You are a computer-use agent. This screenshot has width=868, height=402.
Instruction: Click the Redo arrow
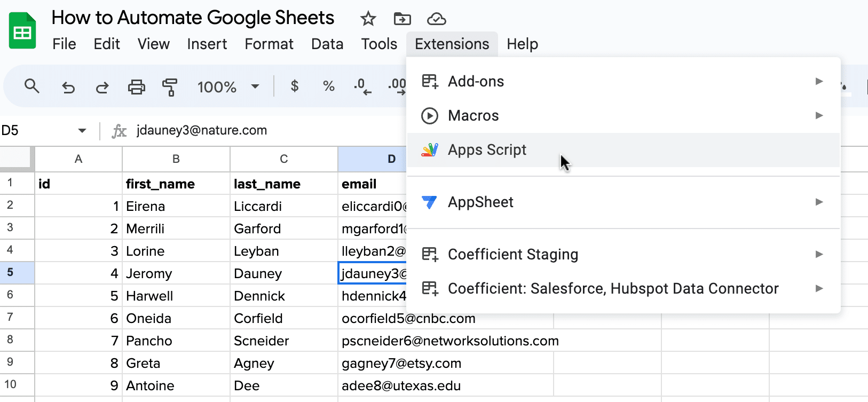(102, 86)
